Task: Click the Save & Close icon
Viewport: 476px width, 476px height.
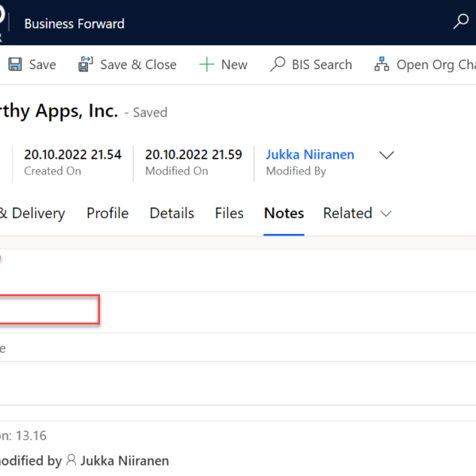Action: click(x=86, y=65)
